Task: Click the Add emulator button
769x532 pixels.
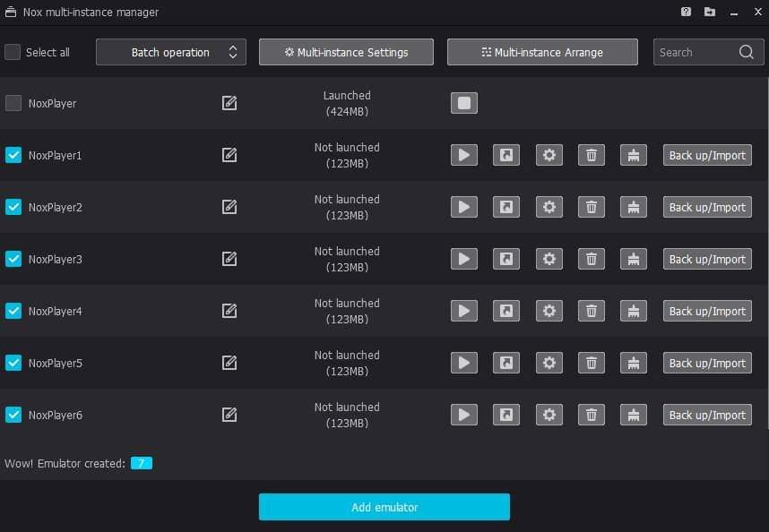Action: point(384,507)
